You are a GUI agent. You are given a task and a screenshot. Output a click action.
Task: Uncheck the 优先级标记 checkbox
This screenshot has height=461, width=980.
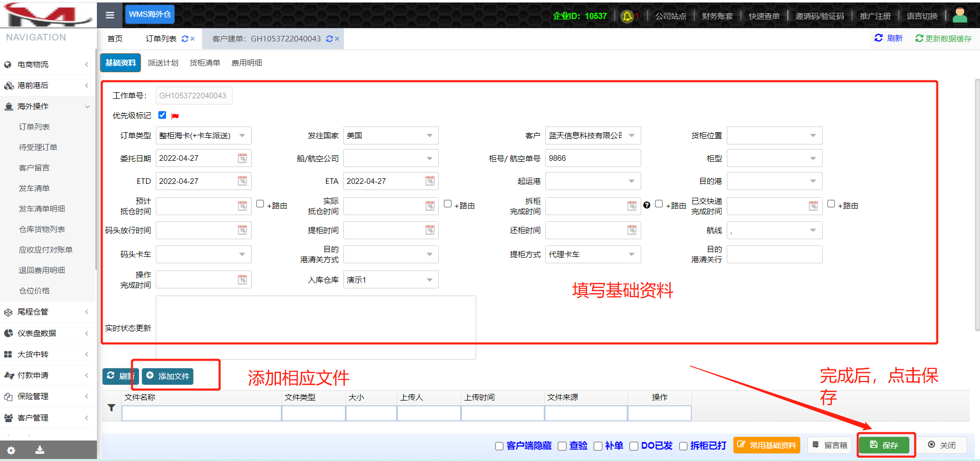click(162, 115)
